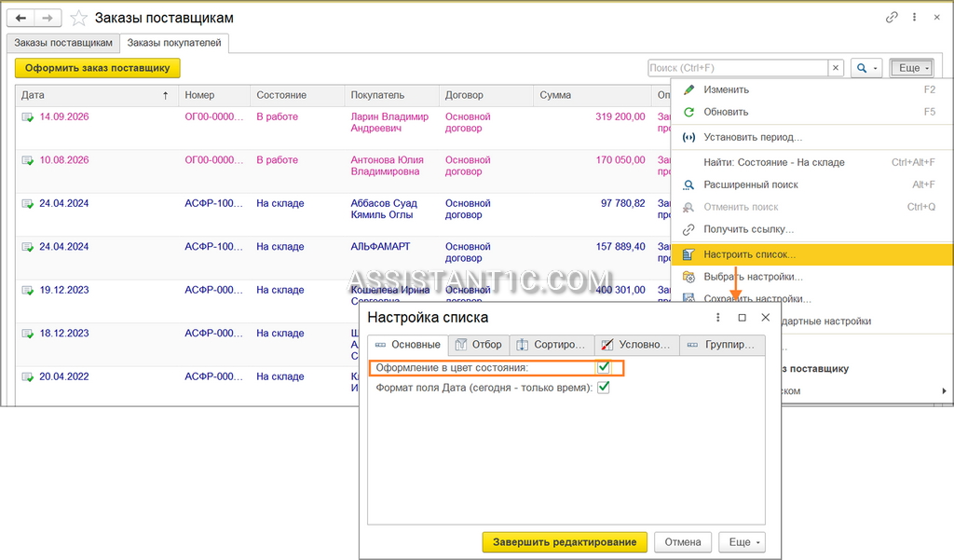The width and height of the screenshot is (954, 560).
Task: Sort by the Дата column header
Action: 96,95
